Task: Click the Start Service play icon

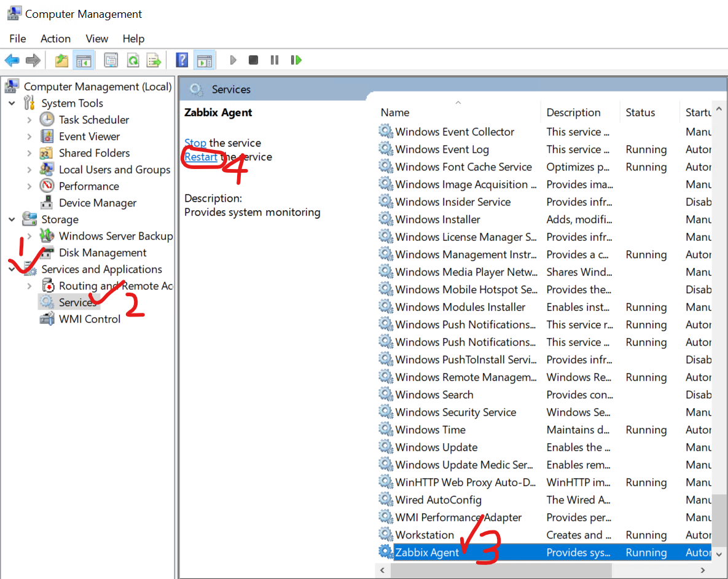Action: point(233,60)
